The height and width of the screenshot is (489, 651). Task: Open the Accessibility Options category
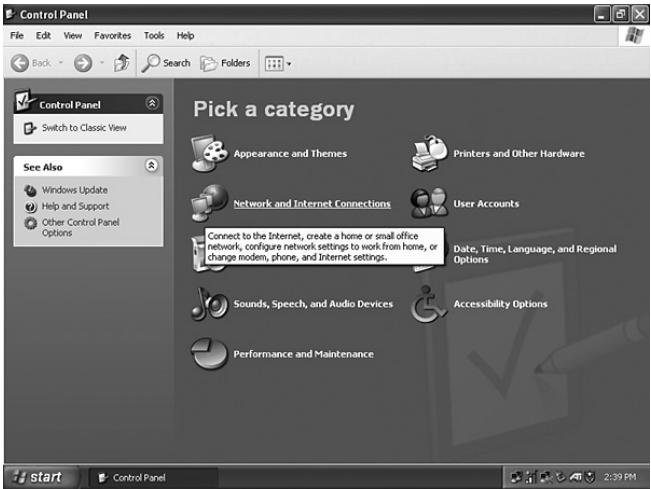500,304
